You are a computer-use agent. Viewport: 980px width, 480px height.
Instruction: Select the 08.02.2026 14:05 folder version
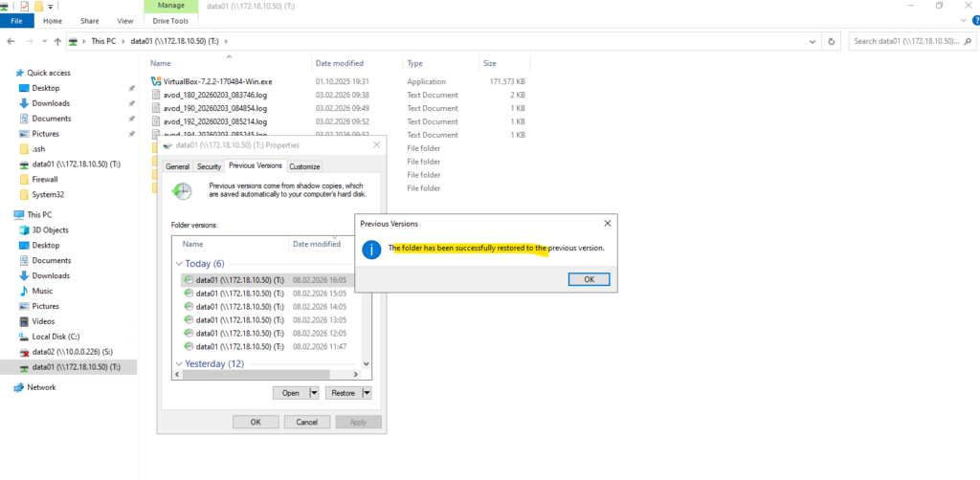tap(266, 307)
